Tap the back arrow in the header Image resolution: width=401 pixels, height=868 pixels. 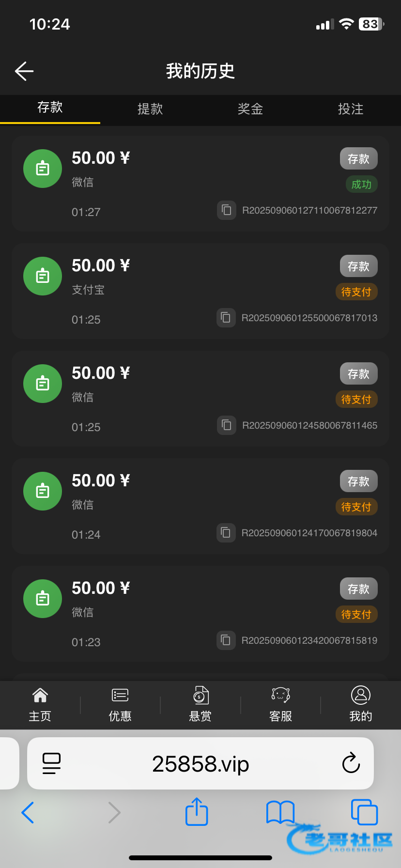[x=24, y=71]
